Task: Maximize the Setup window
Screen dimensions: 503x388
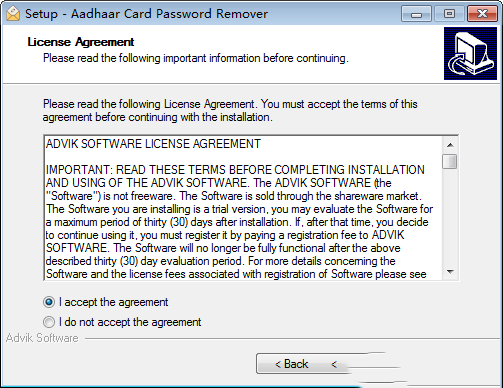Action: tap(449, 14)
